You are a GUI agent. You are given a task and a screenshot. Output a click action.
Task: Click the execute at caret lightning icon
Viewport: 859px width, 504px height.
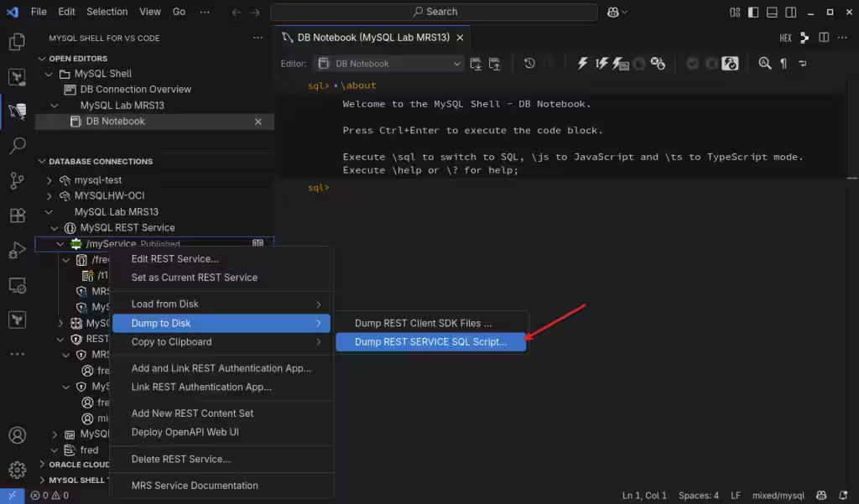[x=601, y=64]
